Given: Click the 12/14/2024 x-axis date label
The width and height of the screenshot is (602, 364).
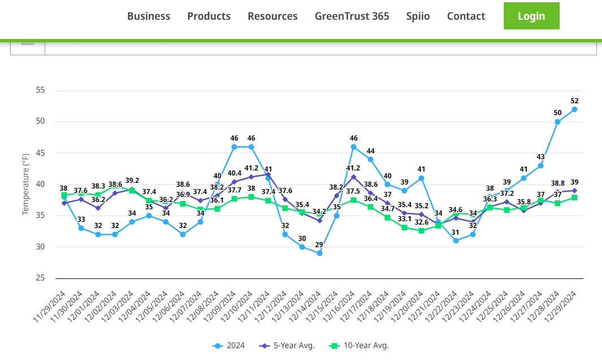Looking at the screenshot, I should click(x=305, y=306).
